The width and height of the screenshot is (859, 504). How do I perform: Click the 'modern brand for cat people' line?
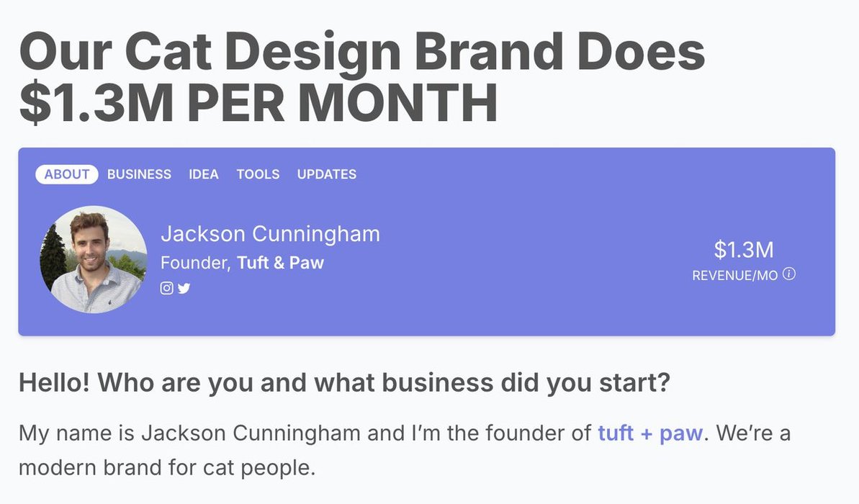[x=167, y=467]
